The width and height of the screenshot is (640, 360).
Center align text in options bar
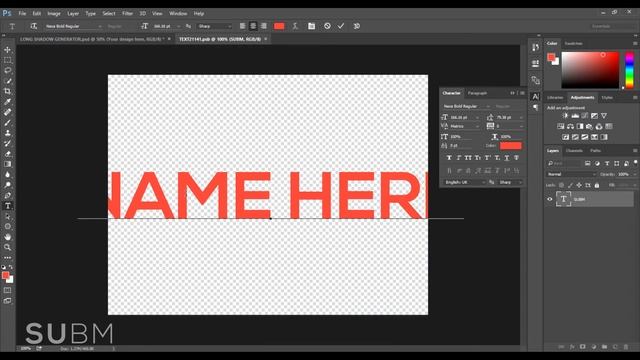coord(253,26)
